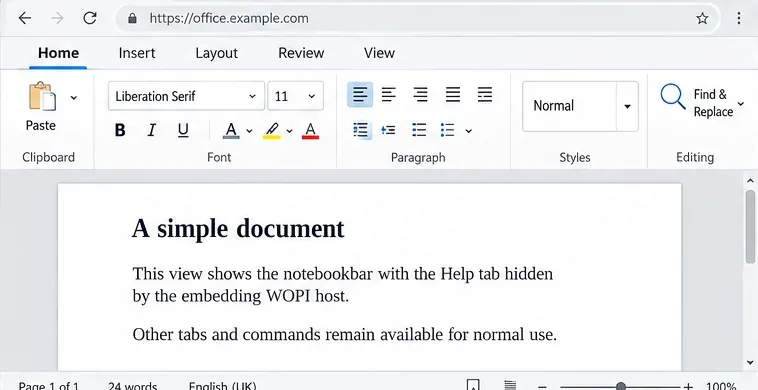Toggle Bold formatting
The height and width of the screenshot is (390, 758).
point(120,130)
